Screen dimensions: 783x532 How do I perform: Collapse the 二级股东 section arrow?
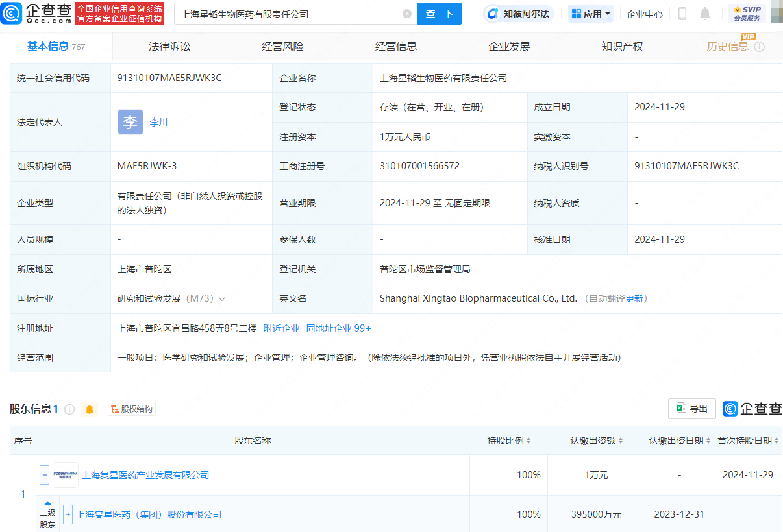[47, 503]
